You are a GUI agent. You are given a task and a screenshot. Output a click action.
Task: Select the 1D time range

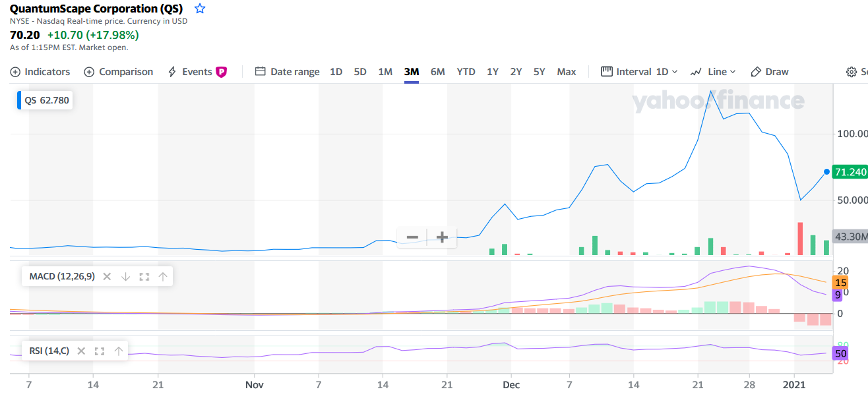[336, 72]
